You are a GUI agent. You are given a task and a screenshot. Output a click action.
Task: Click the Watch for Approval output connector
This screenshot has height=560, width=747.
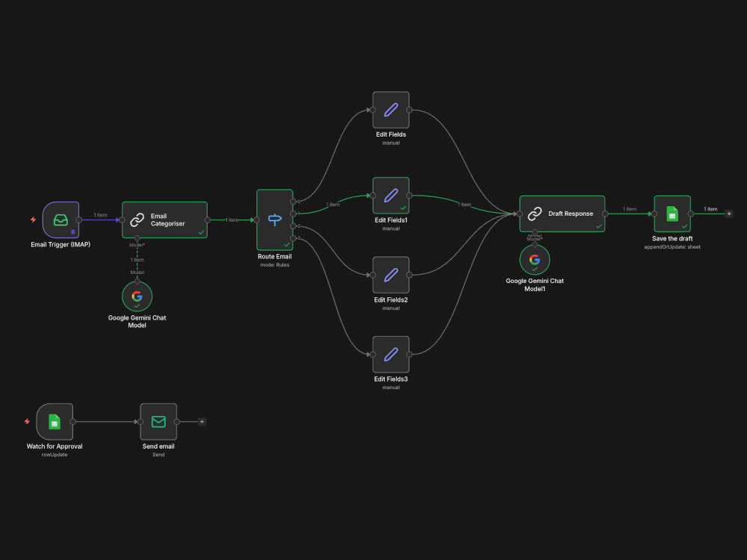click(x=73, y=422)
